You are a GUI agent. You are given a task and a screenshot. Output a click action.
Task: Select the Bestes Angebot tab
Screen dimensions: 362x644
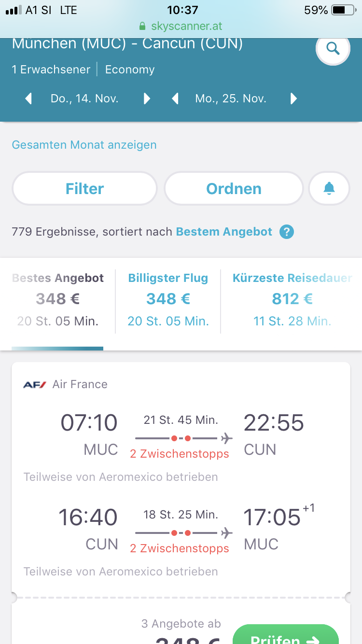[58, 299]
